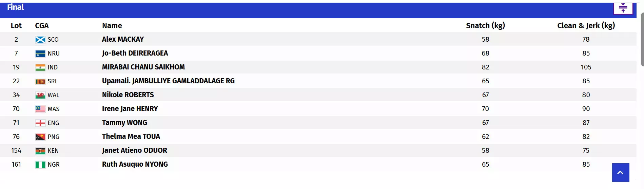This screenshot has height=189, width=644.
Task: Click the Nigeria flag icon
Action: (40, 165)
